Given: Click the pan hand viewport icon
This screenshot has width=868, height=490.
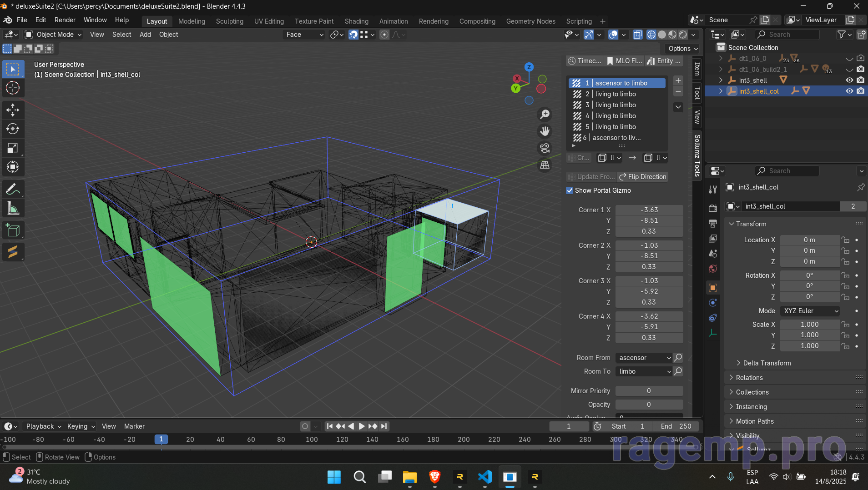Looking at the screenshot, I should tap(545, 131).
